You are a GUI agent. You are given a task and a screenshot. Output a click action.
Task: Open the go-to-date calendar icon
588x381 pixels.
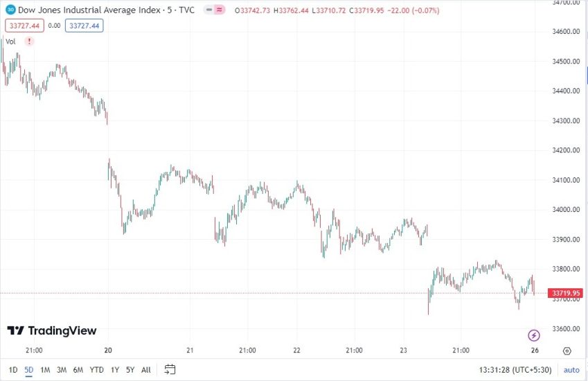[170, 369]
